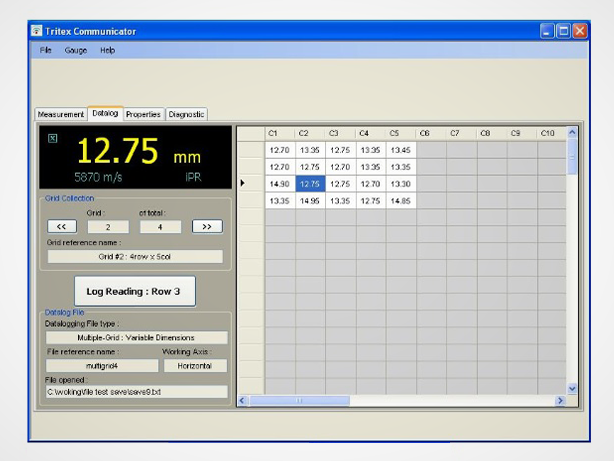This screenshot has width=614, height=461.
Task: Select cell 13.35 in row four, column C1
Action: [280, 201]
